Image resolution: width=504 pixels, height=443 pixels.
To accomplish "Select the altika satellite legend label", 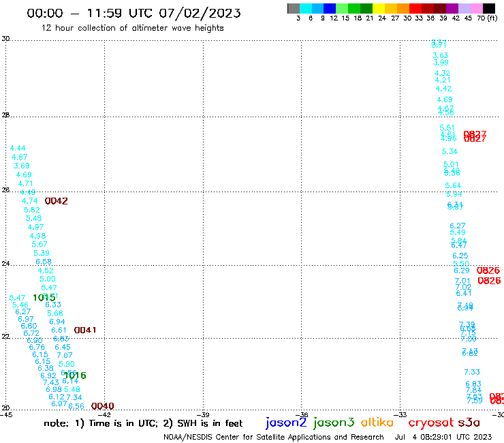I will point(377,422).
